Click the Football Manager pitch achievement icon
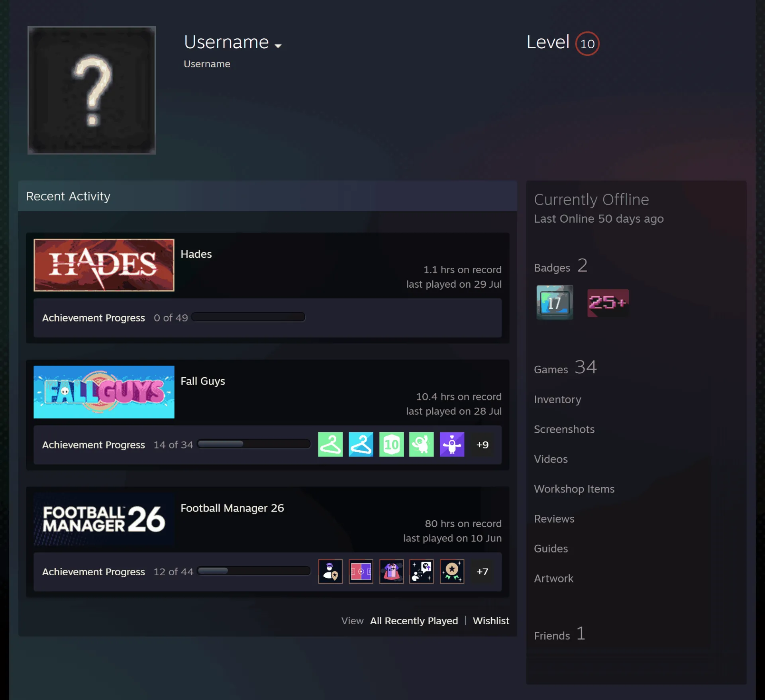 pos(361,571)
